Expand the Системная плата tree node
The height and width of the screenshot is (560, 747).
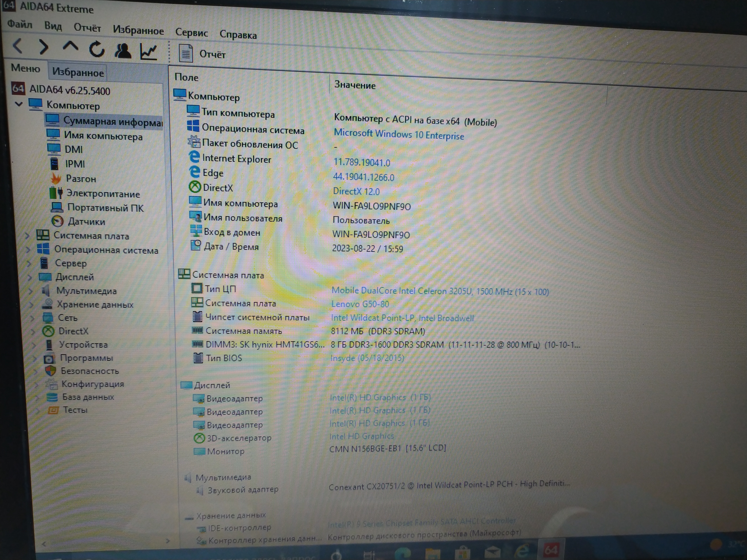[x=28, y=235]
